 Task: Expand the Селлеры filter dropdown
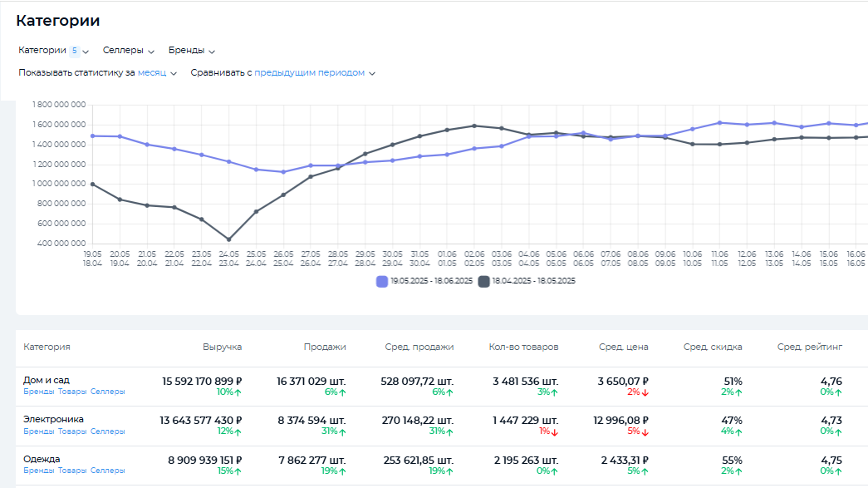coord(128,51)
